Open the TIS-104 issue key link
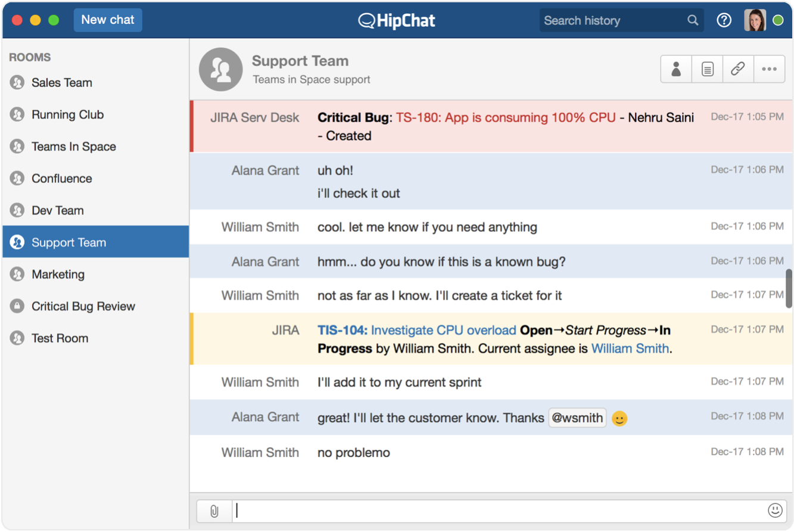The width and height of the screenshot is (794, 532). pos(342,330)
